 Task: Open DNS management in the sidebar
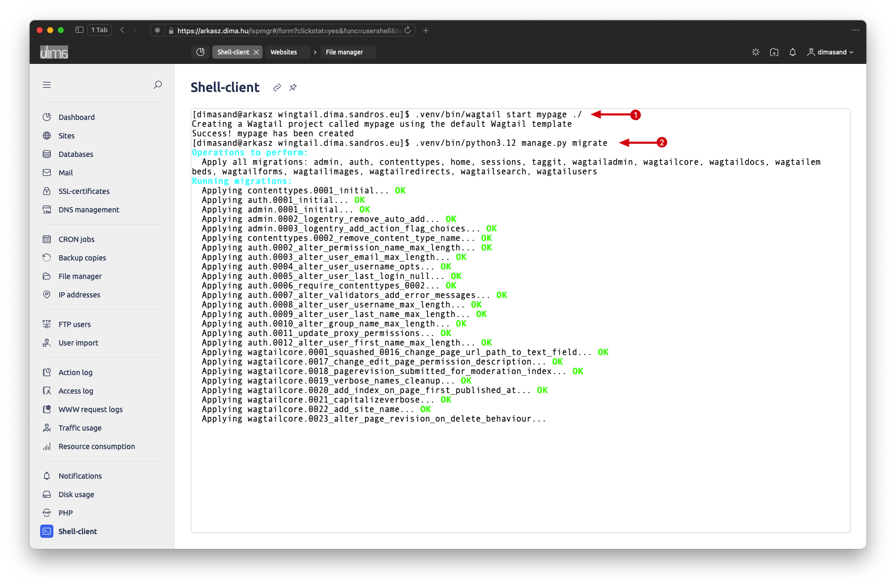pos(89,210)
